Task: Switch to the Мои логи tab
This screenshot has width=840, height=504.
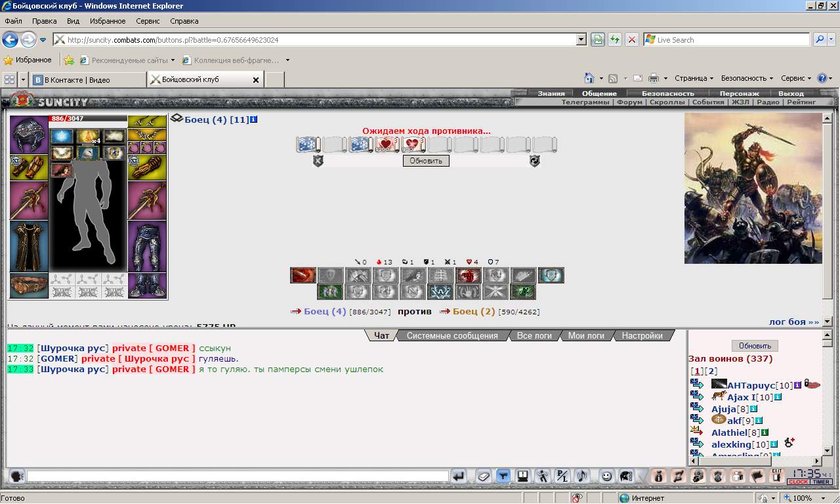Action: (586, 335)
